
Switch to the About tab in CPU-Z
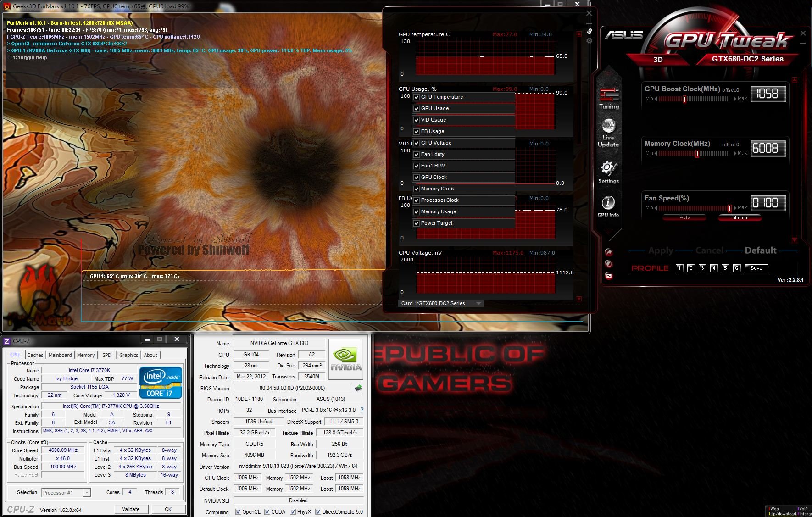[x=150, y=355]
